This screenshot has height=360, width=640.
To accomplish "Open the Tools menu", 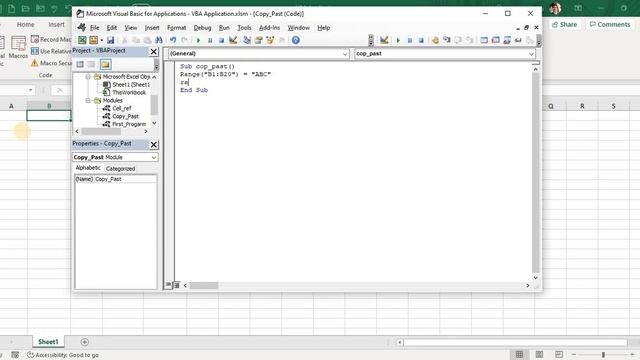I will pyautogui.click(x=244, y=28).
